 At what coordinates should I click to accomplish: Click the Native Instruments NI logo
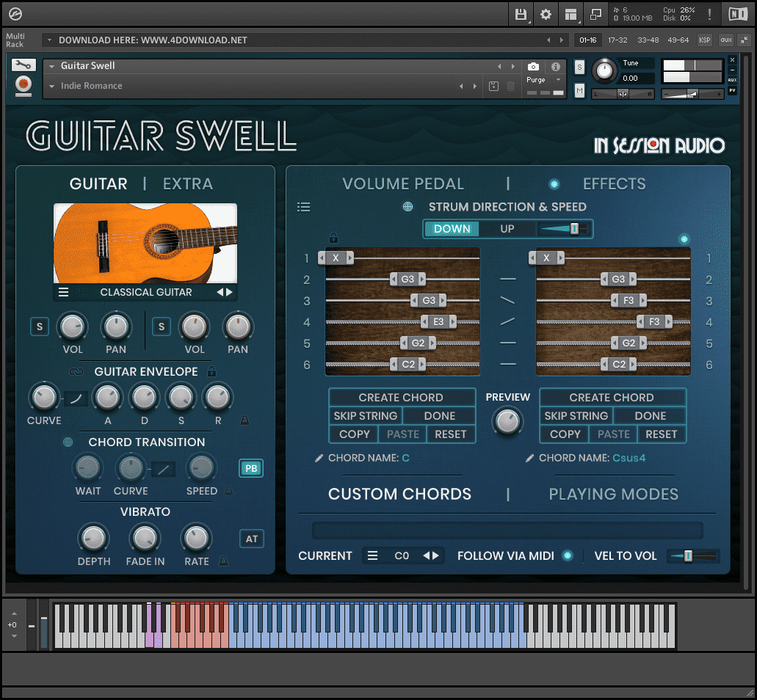point(738,14)
